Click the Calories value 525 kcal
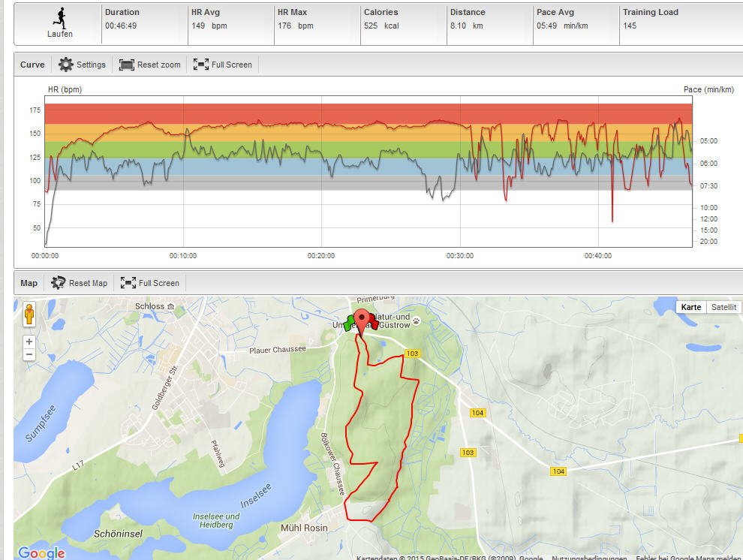Viewport: 743px width, 560px height. pos(381,26)
